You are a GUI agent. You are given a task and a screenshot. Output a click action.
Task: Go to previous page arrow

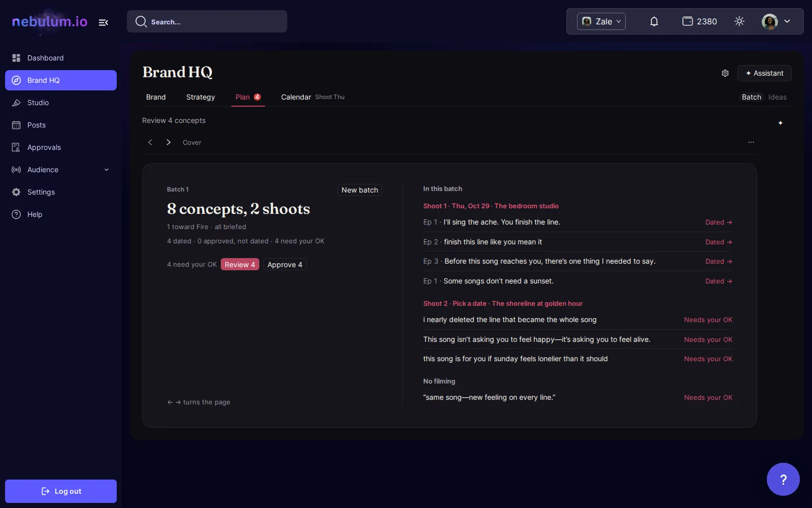coord(150,142)
